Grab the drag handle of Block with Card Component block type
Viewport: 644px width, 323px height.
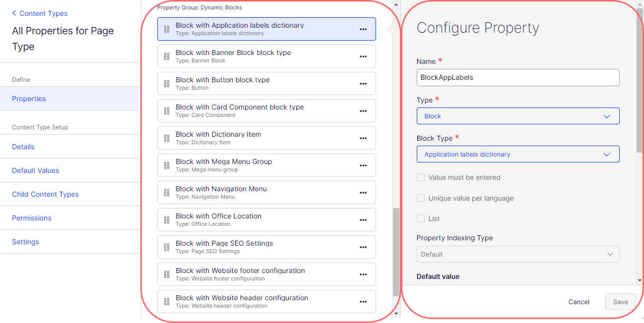pos(167,111)
